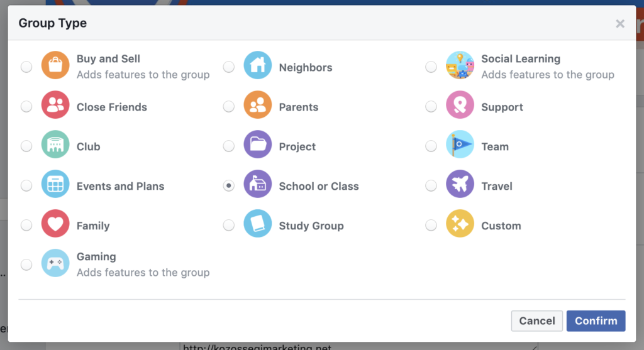This screenshot has width=644, height=350.
Task: Click the Social Learning illustration icon
Action: [x=460, y=65]
